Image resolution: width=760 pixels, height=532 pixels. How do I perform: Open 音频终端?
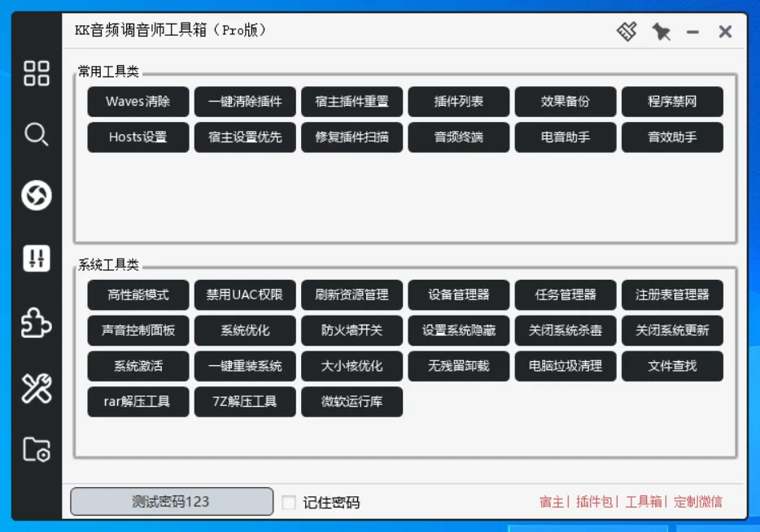[x=458, y=137]
